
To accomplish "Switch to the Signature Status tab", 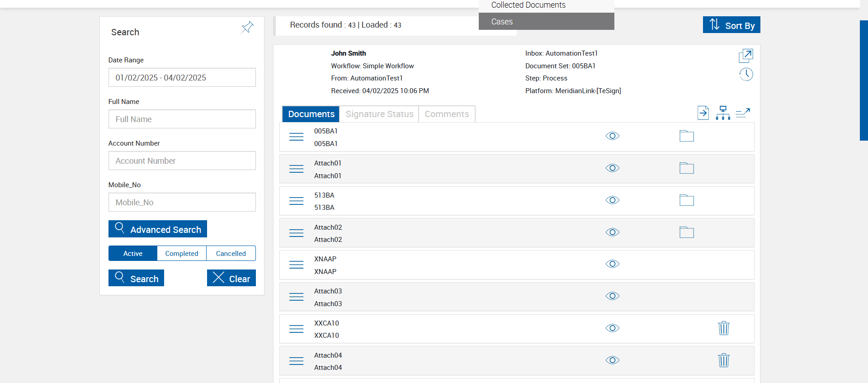I will (379, 114).
